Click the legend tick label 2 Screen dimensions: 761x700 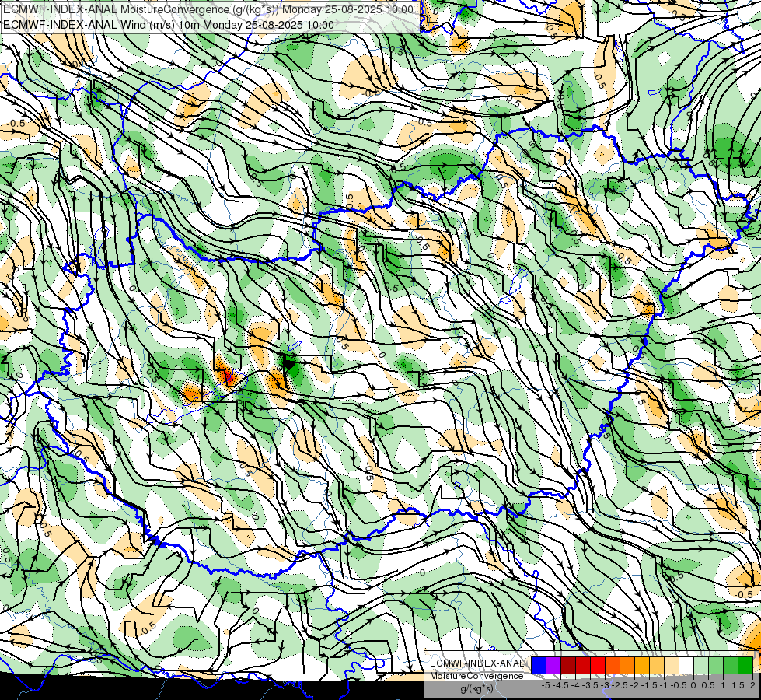[x=752, y=685]
